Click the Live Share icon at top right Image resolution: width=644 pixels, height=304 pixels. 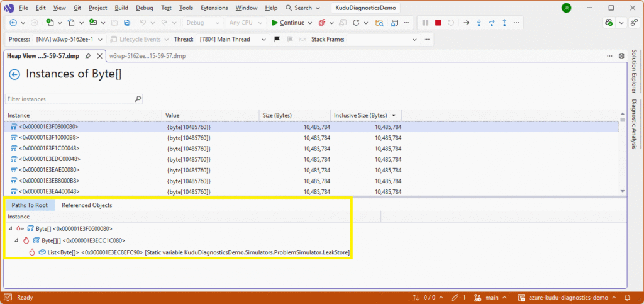click(633, 23)
